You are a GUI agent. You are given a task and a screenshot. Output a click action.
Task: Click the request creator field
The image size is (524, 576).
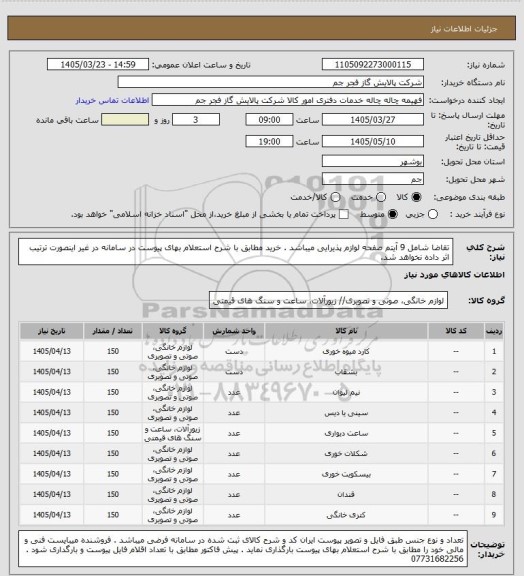[x=288, y=100]
